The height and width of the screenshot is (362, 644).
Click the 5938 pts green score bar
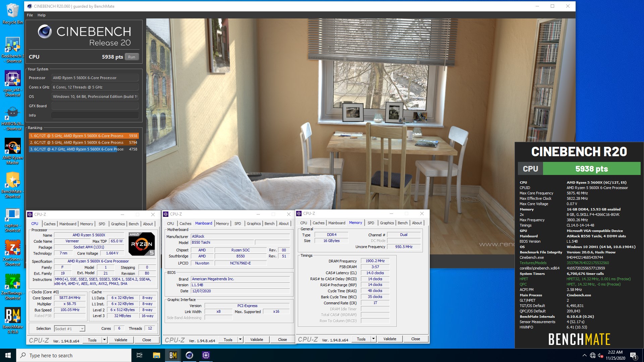point(591,169)
